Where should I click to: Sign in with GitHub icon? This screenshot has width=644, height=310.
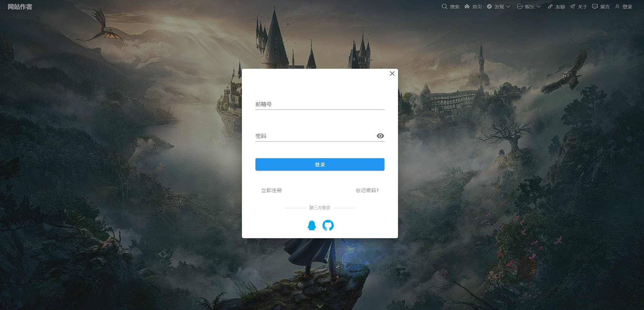tap(328, 225)
